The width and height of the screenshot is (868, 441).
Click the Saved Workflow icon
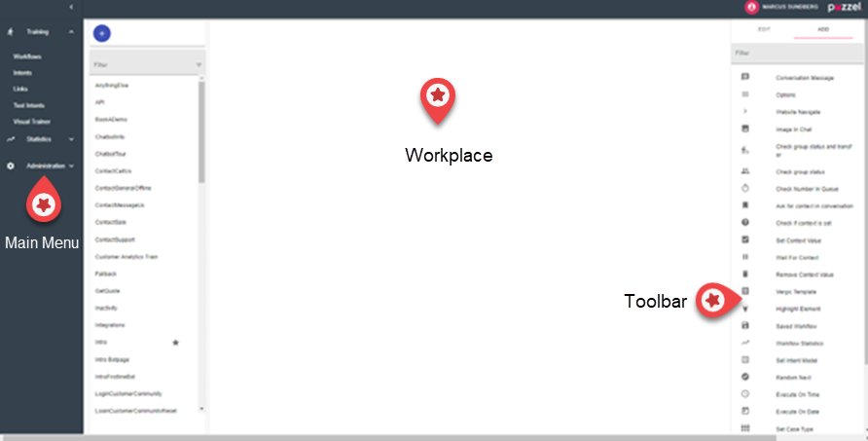point(745,325)
